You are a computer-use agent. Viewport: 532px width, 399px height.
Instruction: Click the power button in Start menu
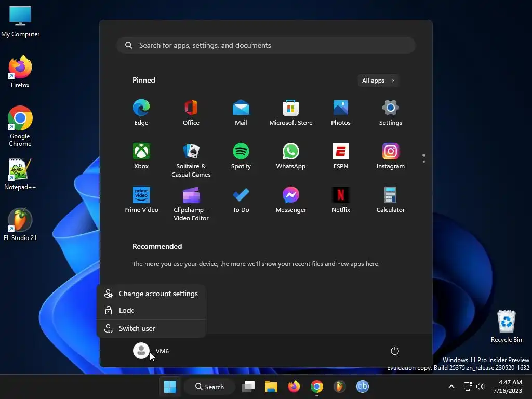click(x=395, y=351)
